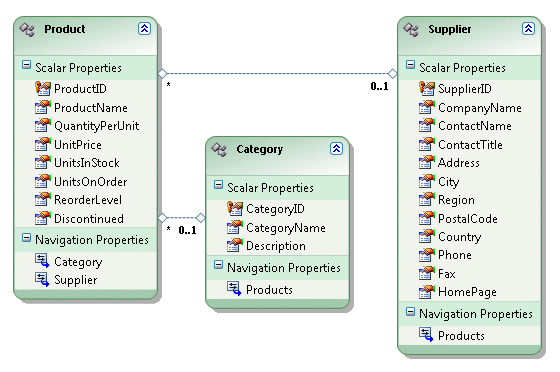Select the Product-Category association line

tap(181, 217)
